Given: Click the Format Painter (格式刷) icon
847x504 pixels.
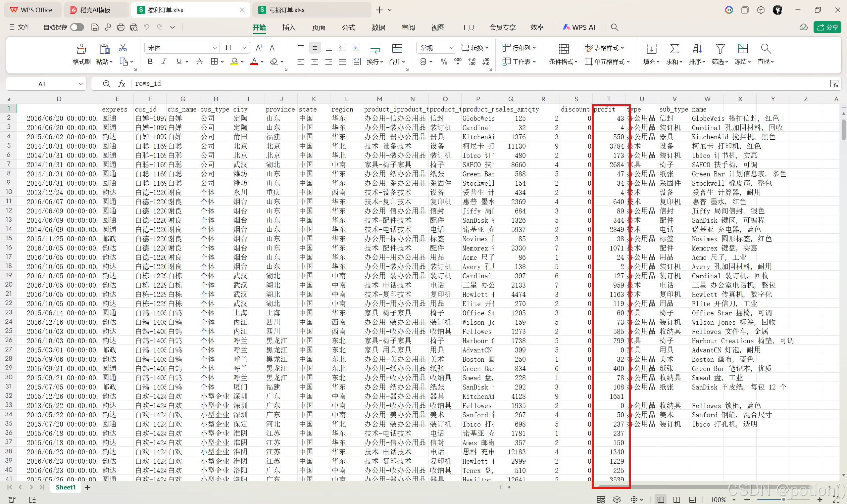Looking at the screenshot, I should coord(81,49).
